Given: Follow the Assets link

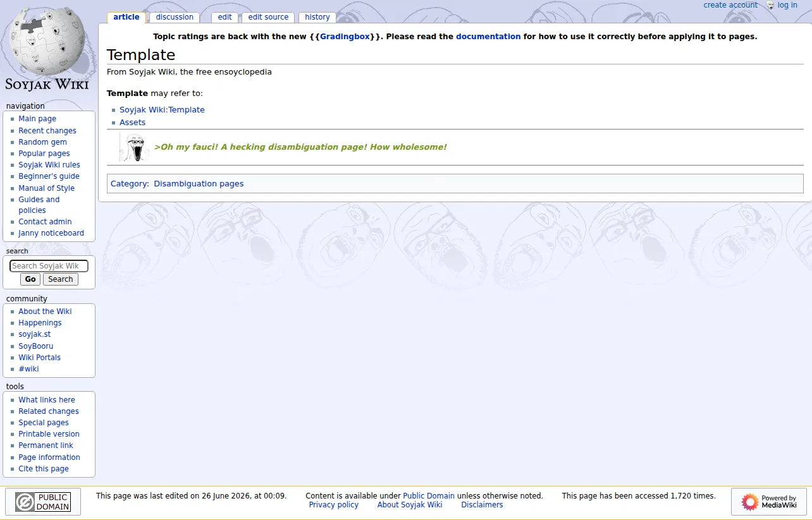Looking at the screenshot, I should pyautogui.click(x=132, y=123).
